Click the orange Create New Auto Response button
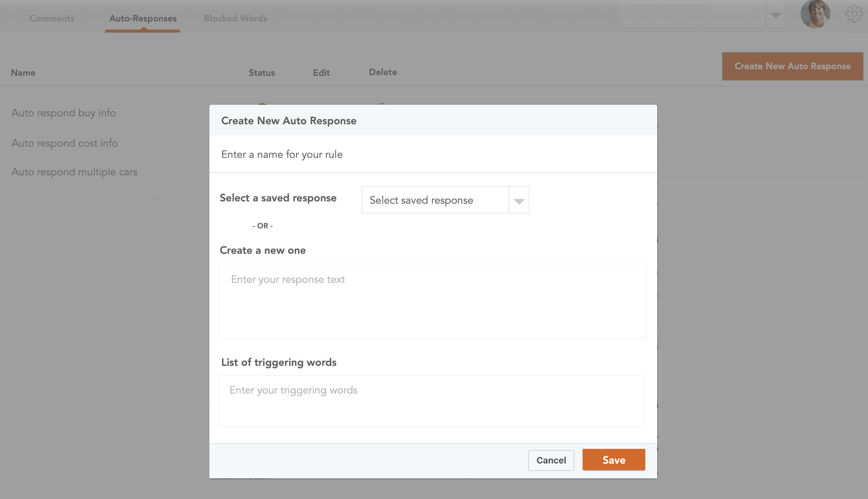The height and width of the screenshot is (499, 868). (x=792, y=66)
